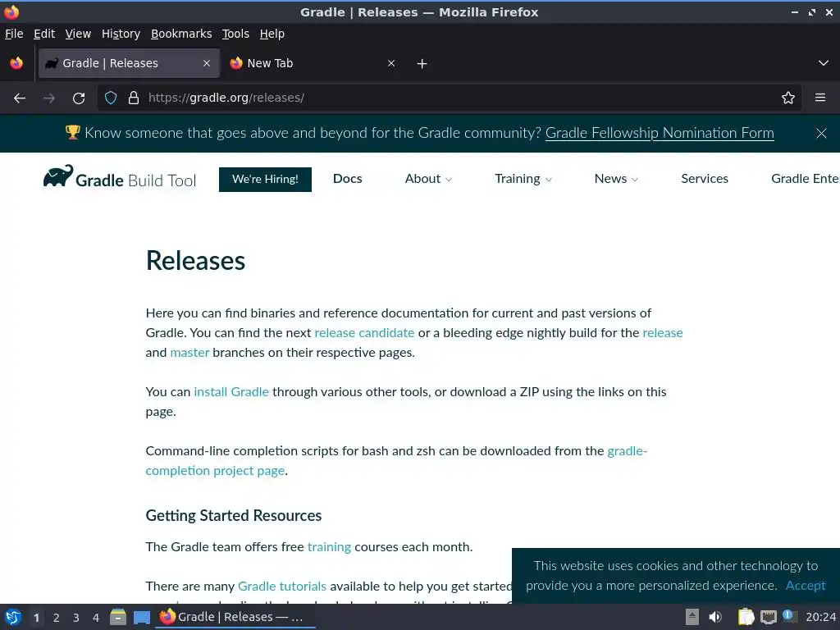Open the Bookmarks menu
840x630 pixels.
(x=181, y=34)
